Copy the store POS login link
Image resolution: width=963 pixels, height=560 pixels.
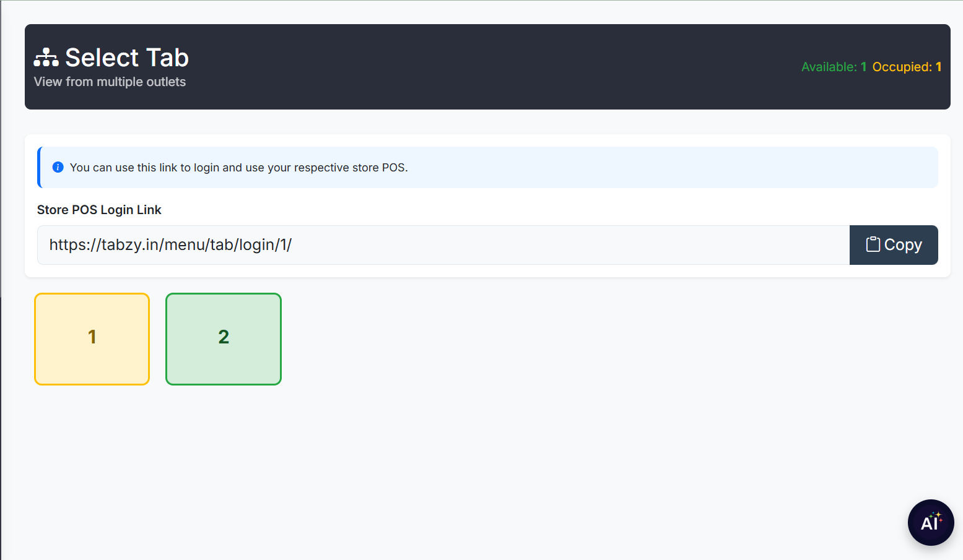point(893,245)
